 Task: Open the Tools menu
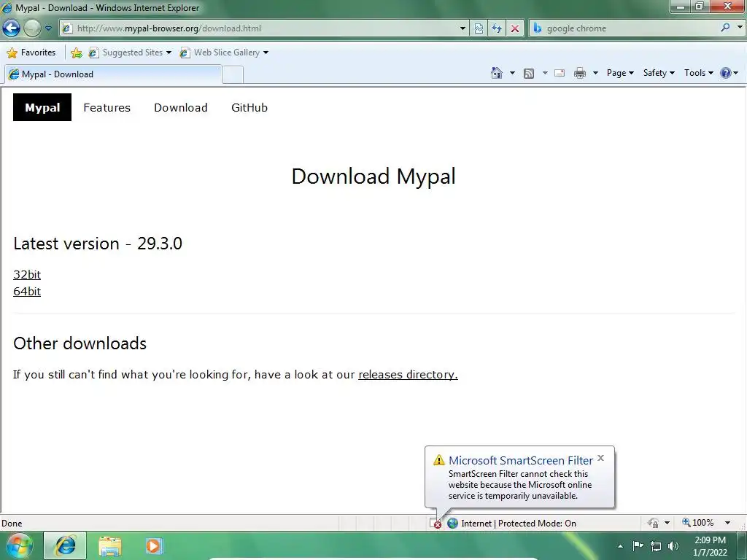698,73
